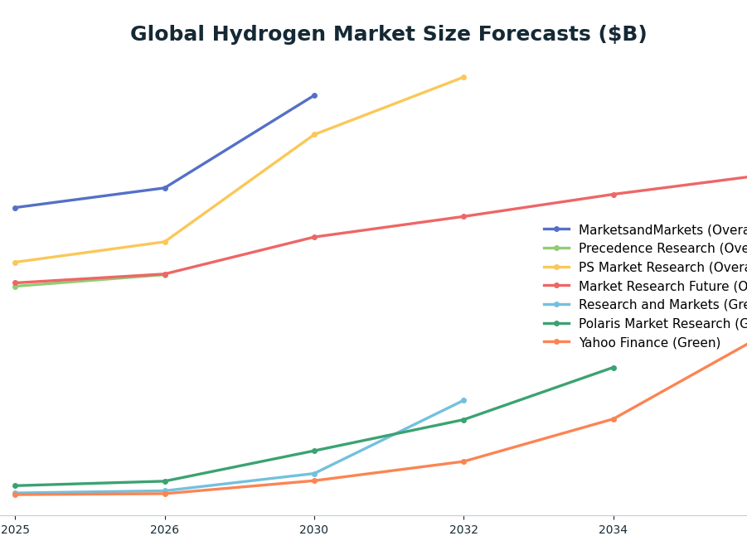Click the 2034 x-axis label
The width and height of the screenshot is (747, 560).
[x=614, y=529]
